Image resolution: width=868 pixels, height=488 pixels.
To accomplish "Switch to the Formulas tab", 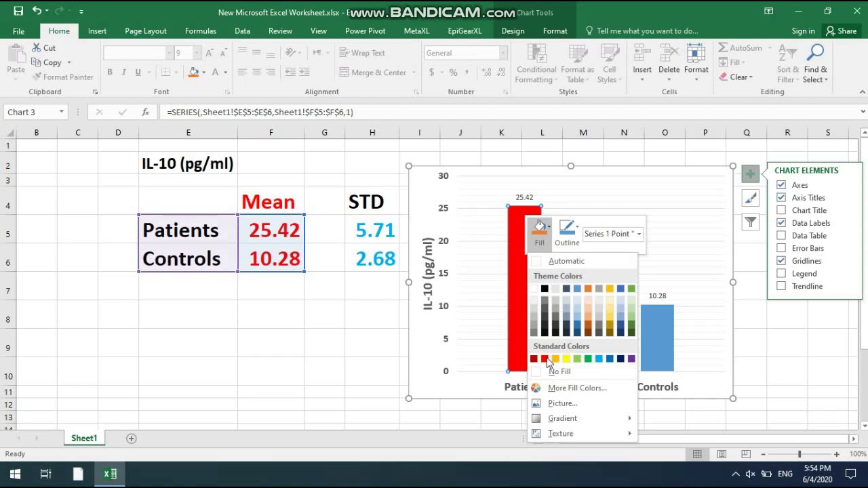I will 201,31.
